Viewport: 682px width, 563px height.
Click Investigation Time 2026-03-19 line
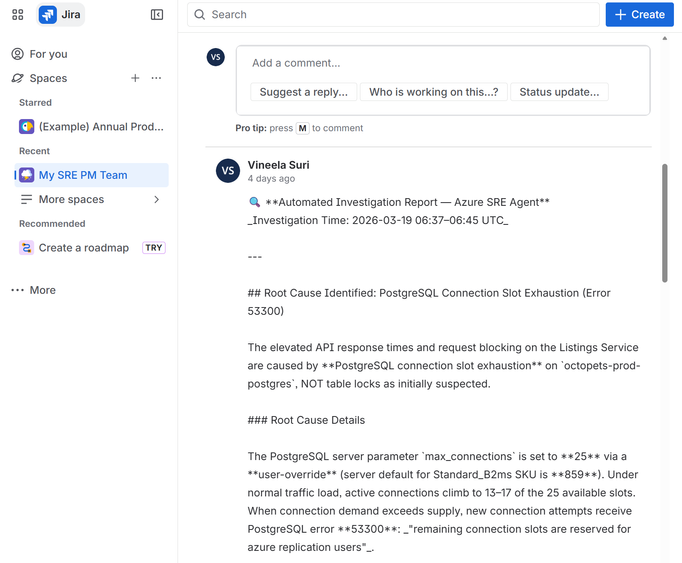click(x=378, y=221)
